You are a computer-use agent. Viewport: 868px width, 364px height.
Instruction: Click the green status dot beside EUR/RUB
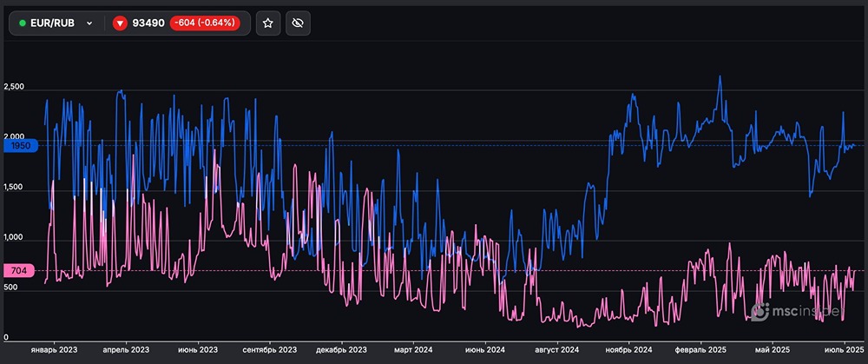tap(23, 23)
